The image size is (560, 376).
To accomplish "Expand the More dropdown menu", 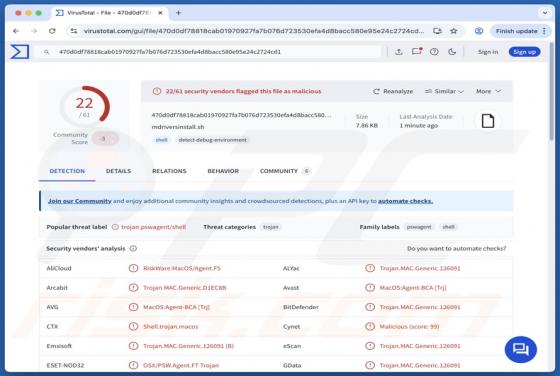I will [x=488, y=91].
